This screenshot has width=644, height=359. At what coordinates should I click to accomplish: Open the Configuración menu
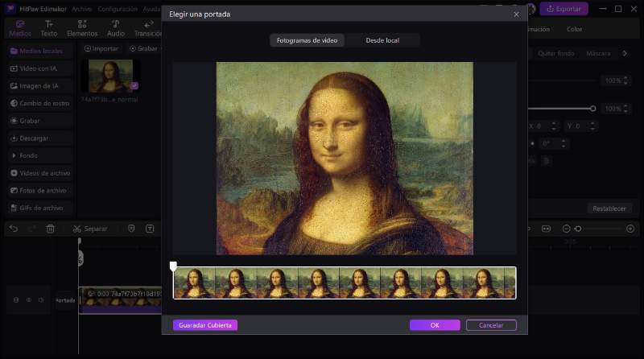(117, 9)
